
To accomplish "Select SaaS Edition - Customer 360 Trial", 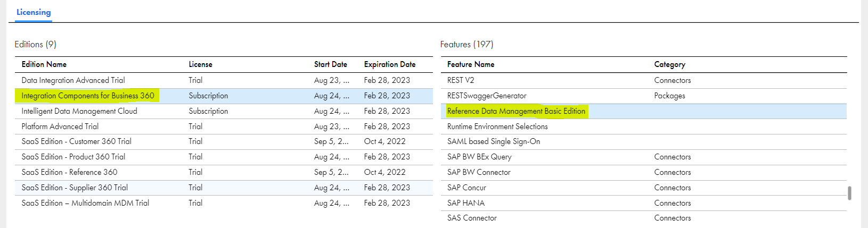I will pyautogui.click(x=224, y=141).
